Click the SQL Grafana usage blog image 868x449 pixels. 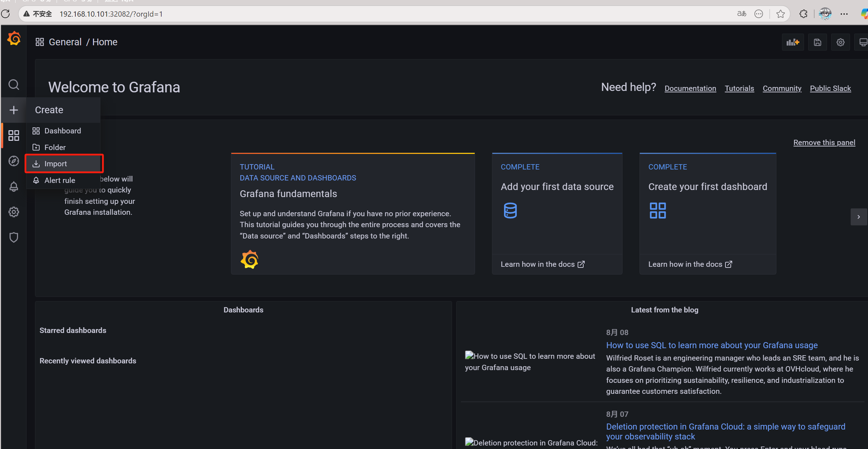[x=530, y=362]
